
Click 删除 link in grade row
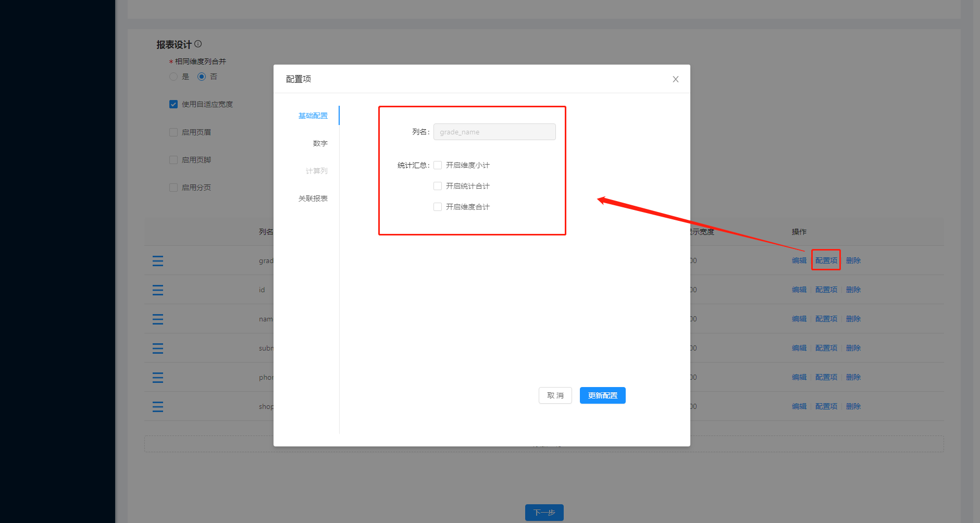point(853,260)
